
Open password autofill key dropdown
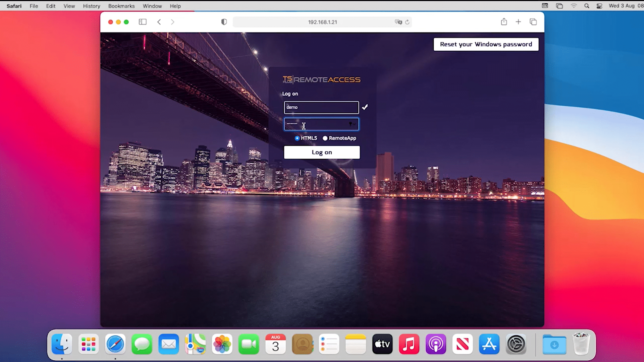click(x=352, y=124)
